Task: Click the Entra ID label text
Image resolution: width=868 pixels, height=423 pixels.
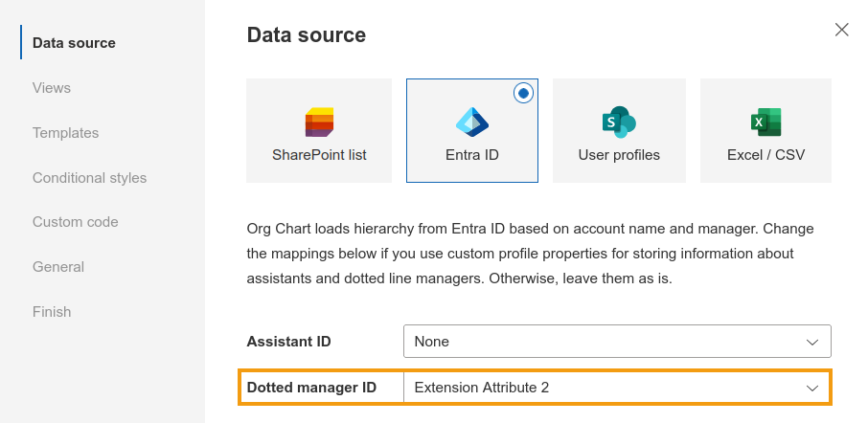Action: [472, 155]
